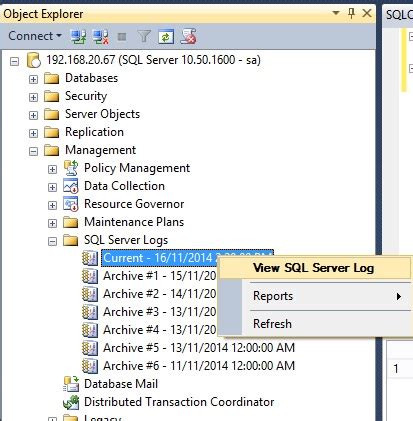
Task: Click the Archive #2 log icon
Action: click(90, 294)
